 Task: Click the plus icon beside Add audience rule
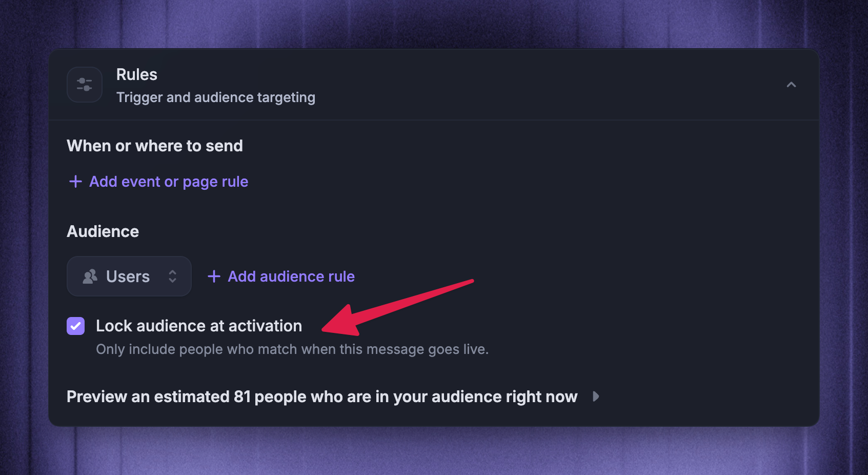(x=214, y=276)
